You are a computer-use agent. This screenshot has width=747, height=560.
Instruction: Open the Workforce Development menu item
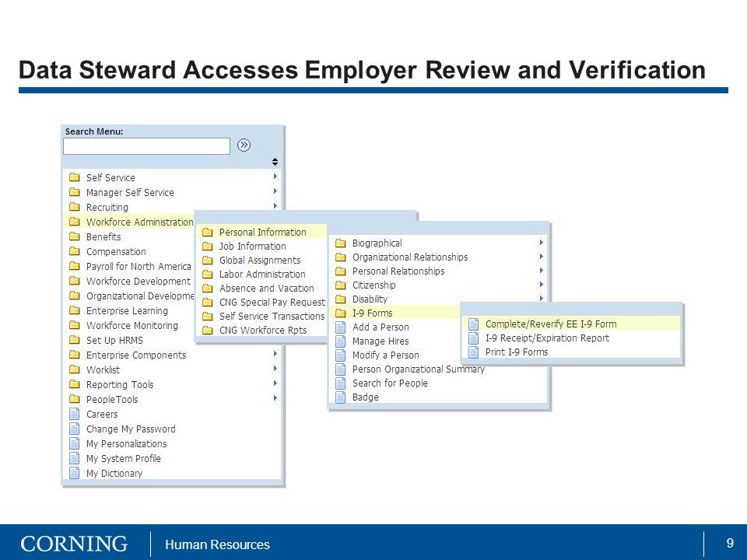click(x=139, y=281)
